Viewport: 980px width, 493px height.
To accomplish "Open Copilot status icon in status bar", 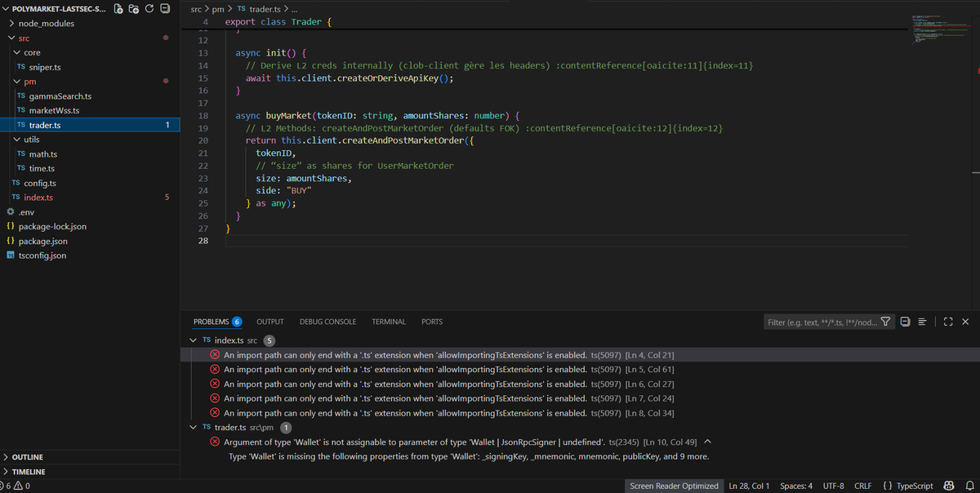I will click(949, 486).
